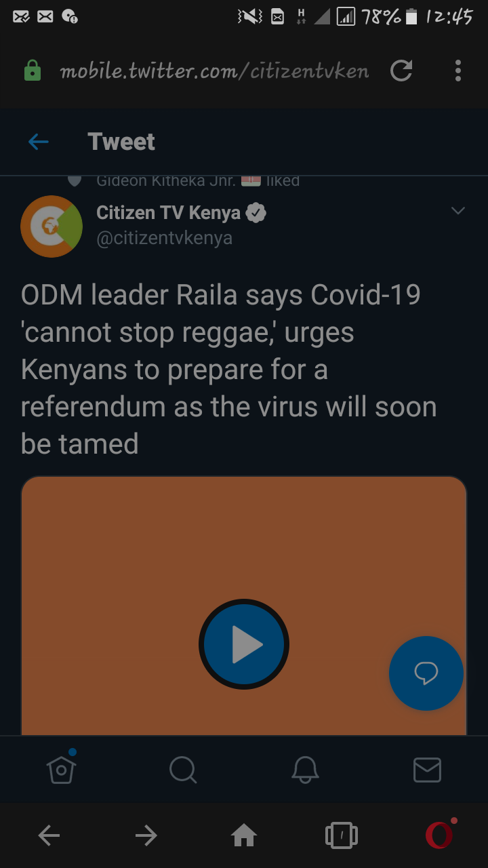Play the tweet video
488x868 pixels.
[244, 644]
